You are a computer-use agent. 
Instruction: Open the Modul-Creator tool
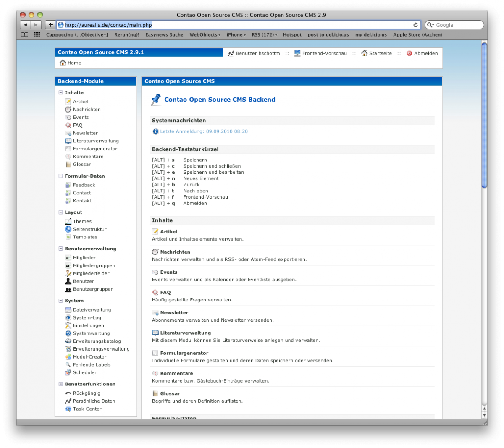68,356
